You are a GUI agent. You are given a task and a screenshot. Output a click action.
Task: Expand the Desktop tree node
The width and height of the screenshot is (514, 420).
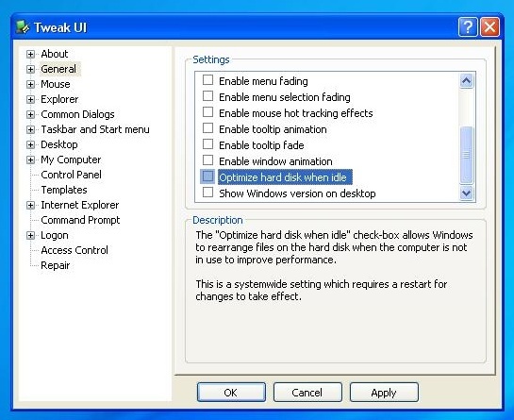[30, 144]
